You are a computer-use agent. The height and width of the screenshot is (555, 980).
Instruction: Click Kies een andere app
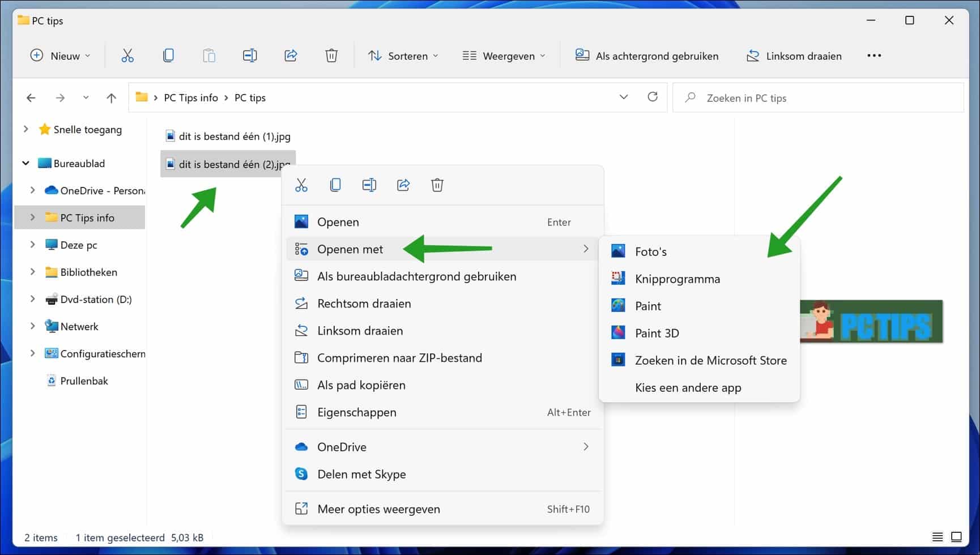(x=688, y=387)
